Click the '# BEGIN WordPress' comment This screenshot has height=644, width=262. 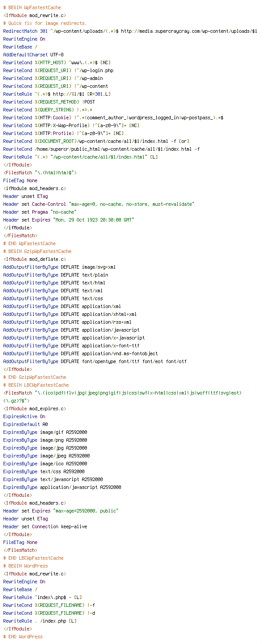pos(25,566)
